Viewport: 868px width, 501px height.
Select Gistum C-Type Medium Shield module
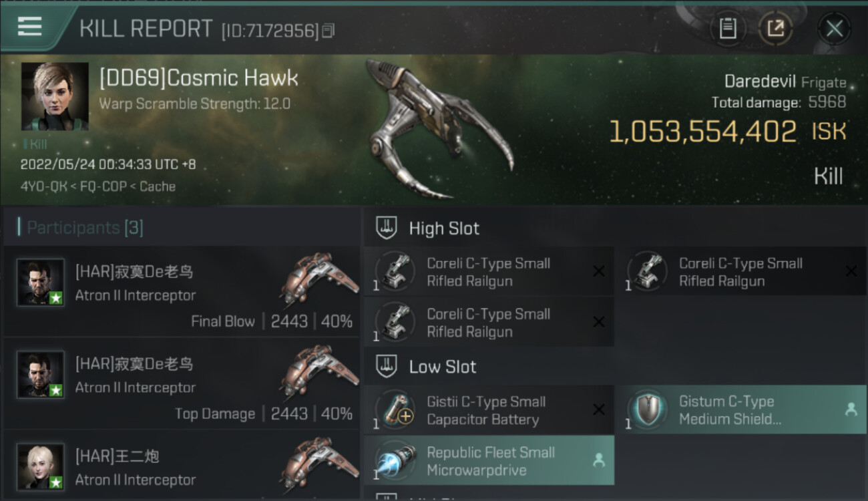741,409
